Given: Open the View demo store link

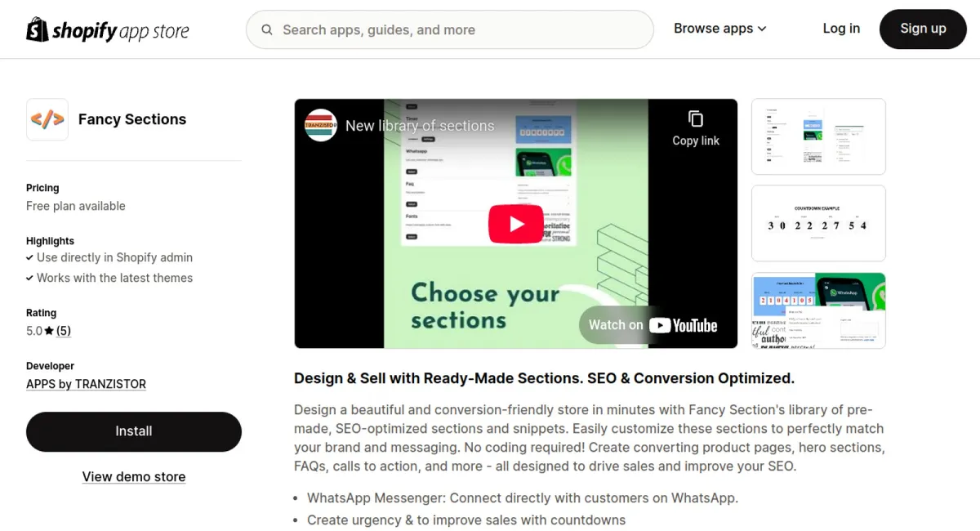Looking at the screenshot, I should tap(134, 477).
